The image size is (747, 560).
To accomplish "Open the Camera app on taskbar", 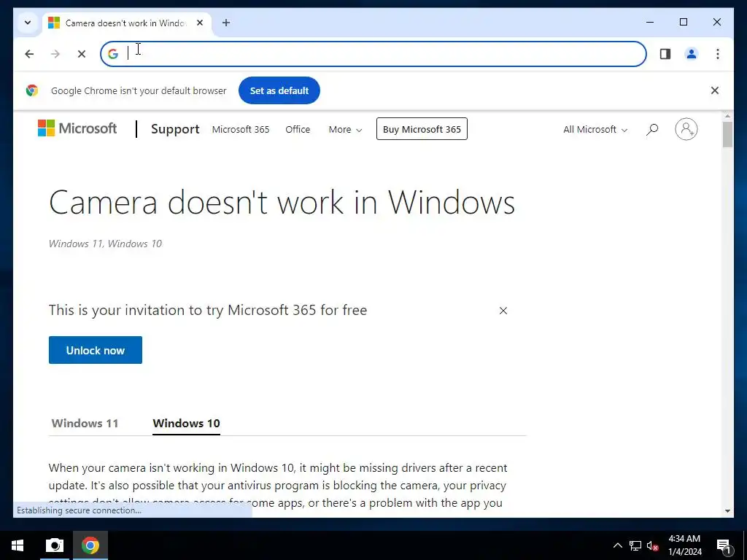I will [x=54, y=545].
